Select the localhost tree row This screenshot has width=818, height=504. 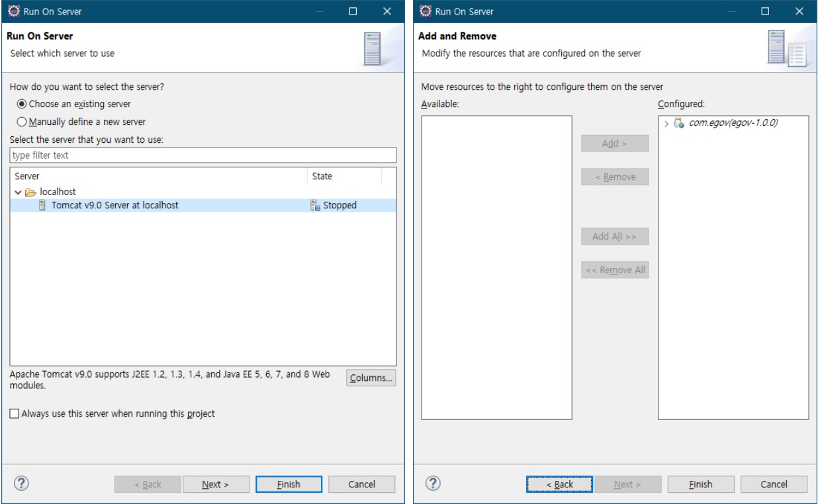203,192
